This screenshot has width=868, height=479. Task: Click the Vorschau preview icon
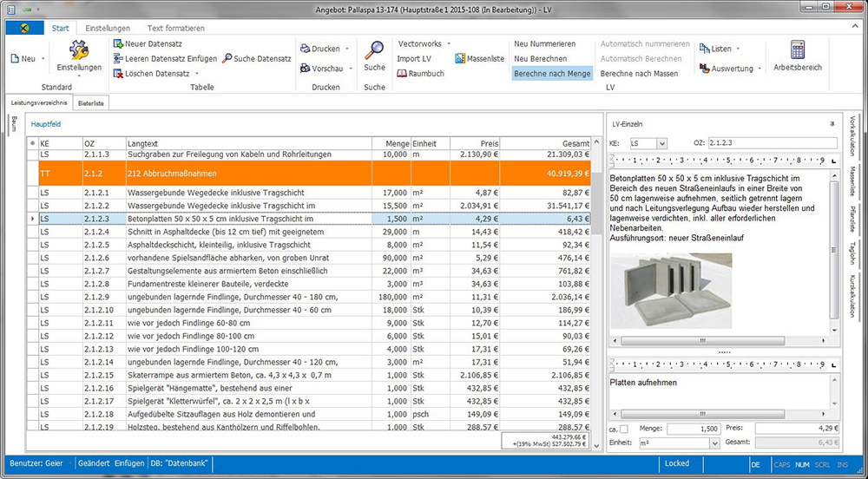(306, 69)
